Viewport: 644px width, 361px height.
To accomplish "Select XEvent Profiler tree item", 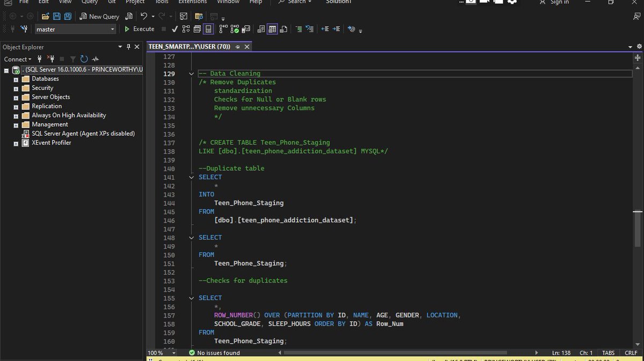I will 52,142.
